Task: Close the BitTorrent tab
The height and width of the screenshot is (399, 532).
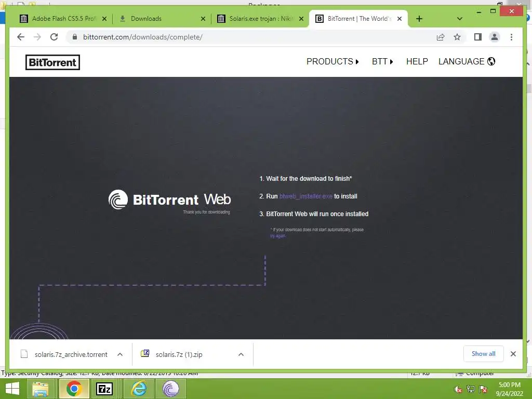Action: coord(400,19)
